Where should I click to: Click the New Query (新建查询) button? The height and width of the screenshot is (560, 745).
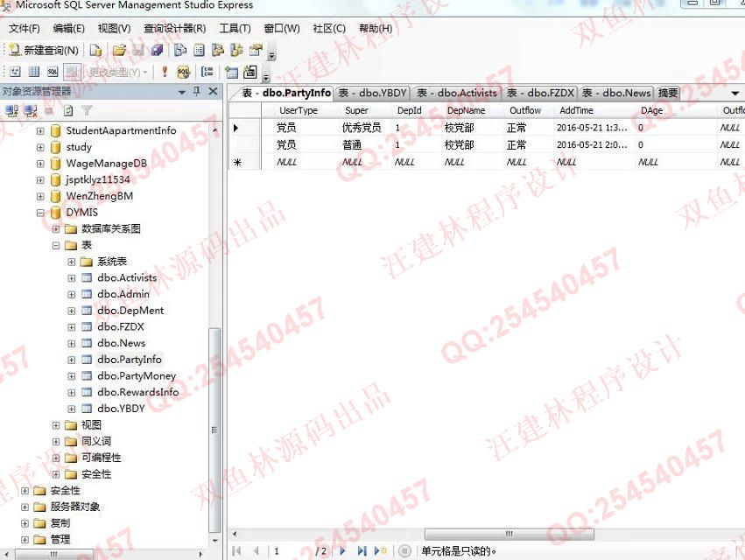pyautogui.click(x=44, y=51)
